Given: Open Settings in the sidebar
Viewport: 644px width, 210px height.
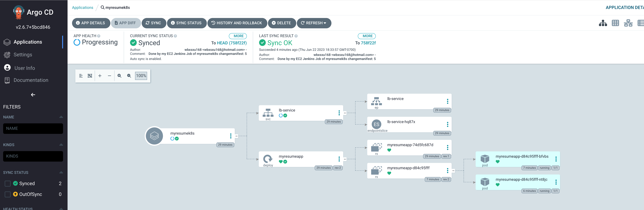Looking at the screenshot, I should (x=23, y=55).
